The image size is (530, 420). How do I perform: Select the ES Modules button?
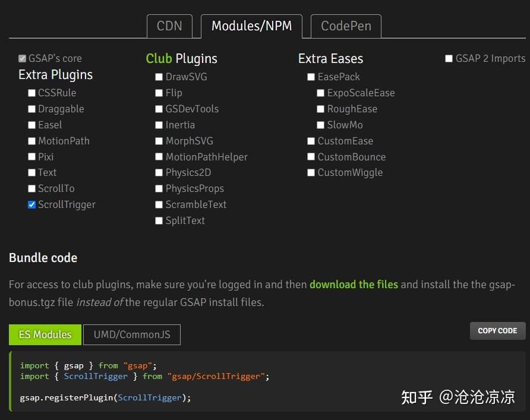45,334
